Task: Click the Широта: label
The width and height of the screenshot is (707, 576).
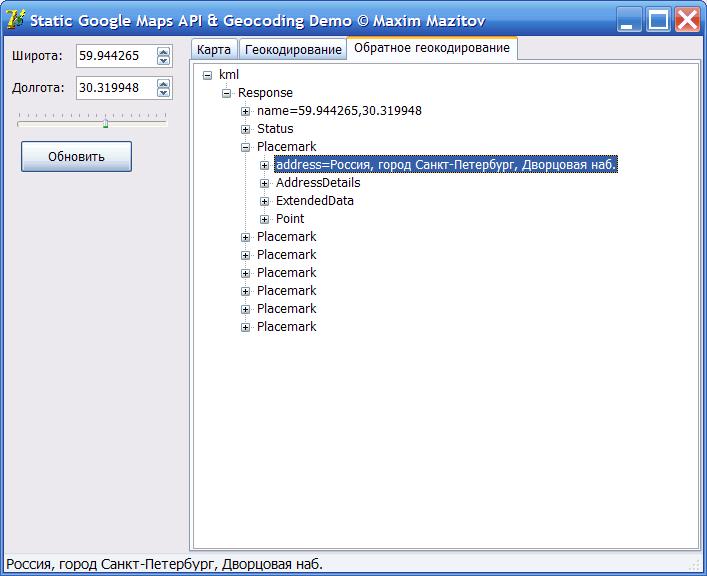Action: 37,56
